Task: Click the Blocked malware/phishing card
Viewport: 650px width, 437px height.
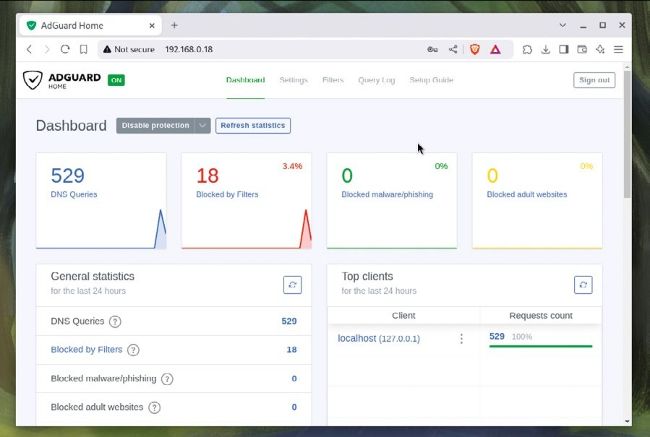Action: click(x=392, y=201)
